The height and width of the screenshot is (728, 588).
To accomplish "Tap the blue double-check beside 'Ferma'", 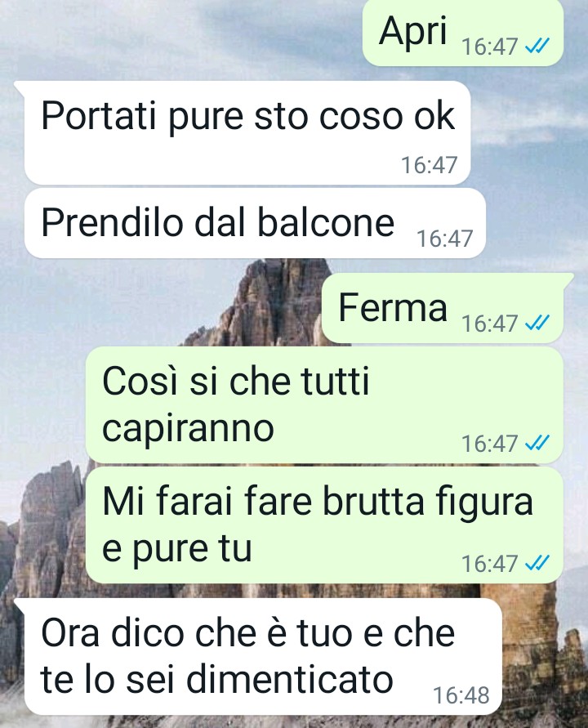I will tap(537, 323).
